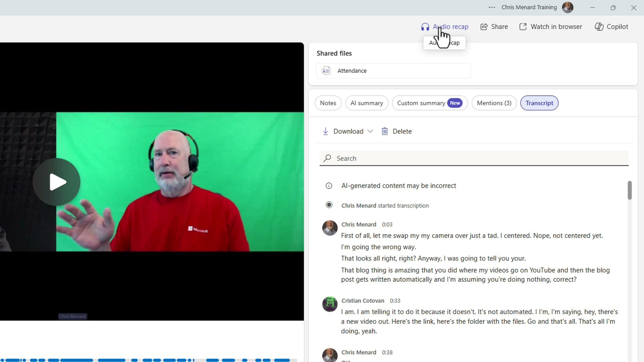Select the Transcript tab
This screenshot has height=362, width=644.
tap(539, 103)
